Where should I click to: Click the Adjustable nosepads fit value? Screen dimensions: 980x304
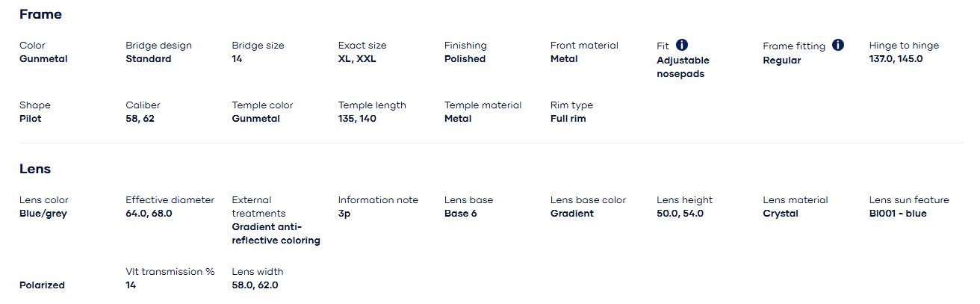pos(683,67)
